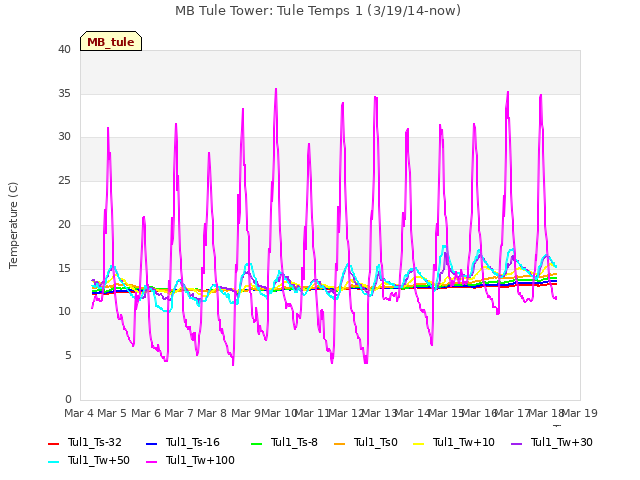Select the Tul1_Ts-8 legend label

294,442
